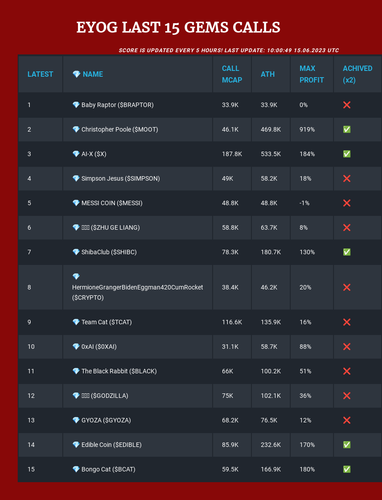
Task: Click the 232.6K ATH value
Action: pos(271,445)
